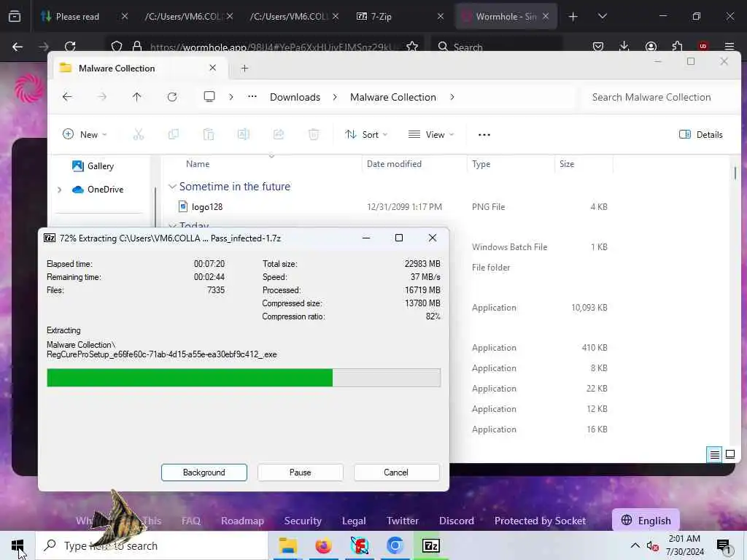Open the Firefox list all tabs dropdown

[602, 17]
